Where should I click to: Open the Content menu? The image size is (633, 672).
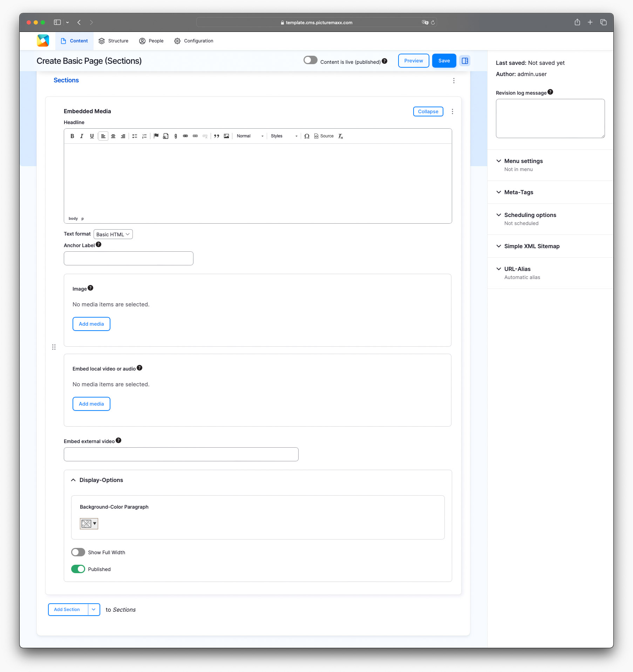74,41
